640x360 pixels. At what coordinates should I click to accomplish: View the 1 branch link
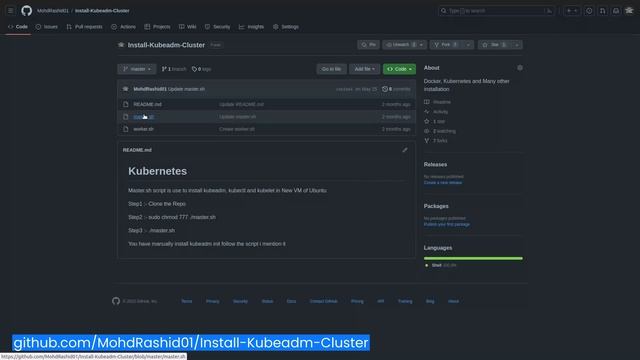tap(173, 69)
